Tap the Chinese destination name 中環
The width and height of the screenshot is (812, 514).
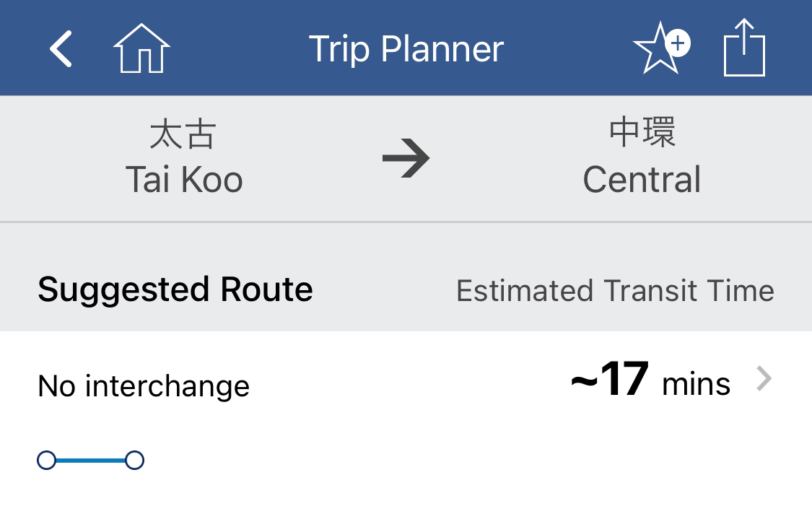click(642, 132)
